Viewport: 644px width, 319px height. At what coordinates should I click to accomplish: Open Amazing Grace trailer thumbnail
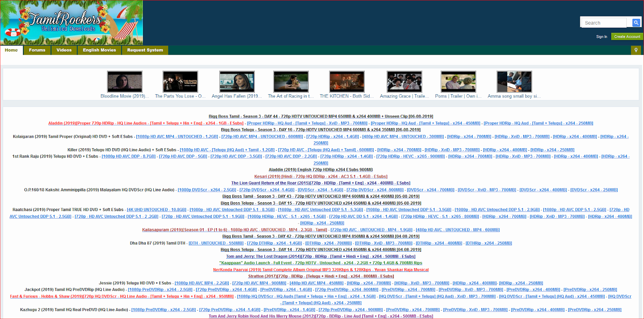click(405, 82)
